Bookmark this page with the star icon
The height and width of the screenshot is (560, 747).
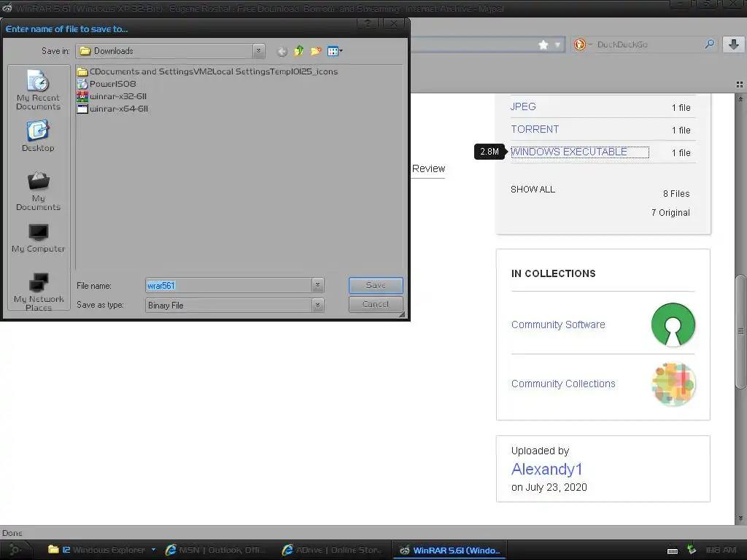pos(543,44)
